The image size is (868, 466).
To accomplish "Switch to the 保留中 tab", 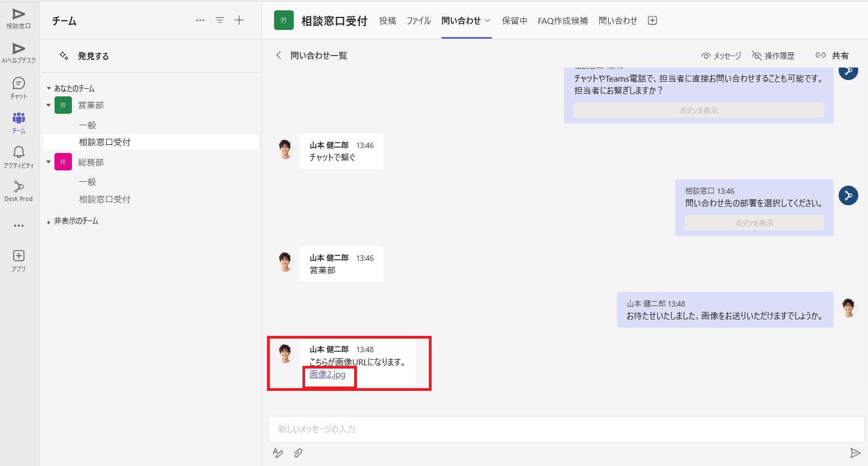I will (x=514, y=21).
